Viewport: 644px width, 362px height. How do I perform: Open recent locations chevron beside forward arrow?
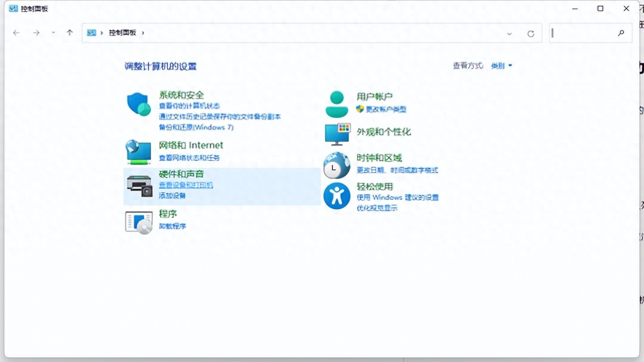(53, 33)
